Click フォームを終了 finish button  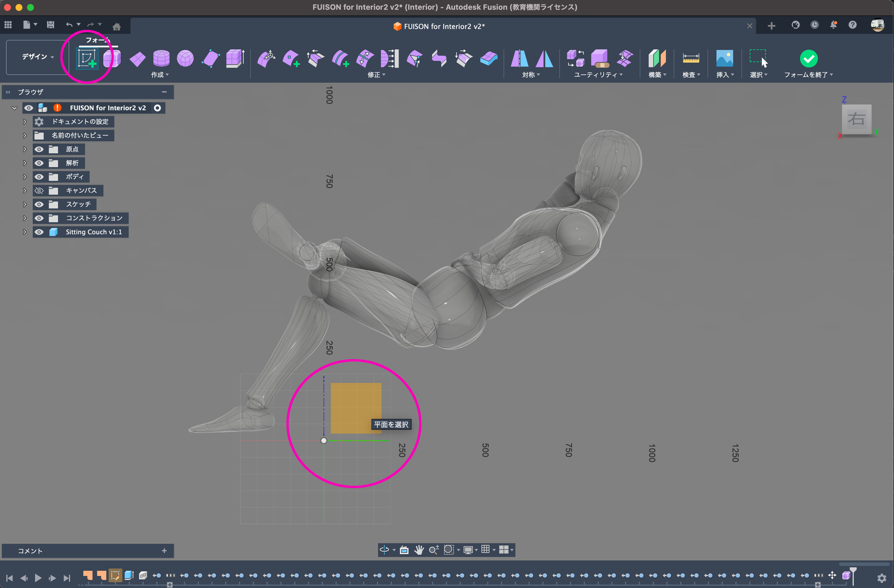tap(808, 59)
